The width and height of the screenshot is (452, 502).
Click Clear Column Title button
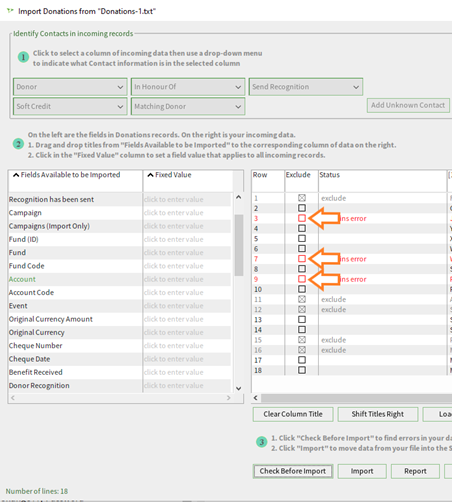293,414
